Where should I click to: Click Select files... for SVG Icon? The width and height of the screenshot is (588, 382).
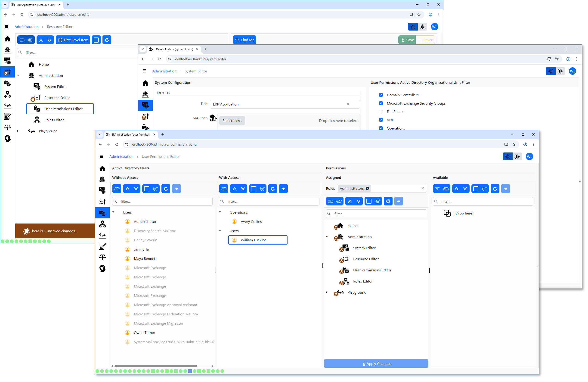click(x=232, y=121)
